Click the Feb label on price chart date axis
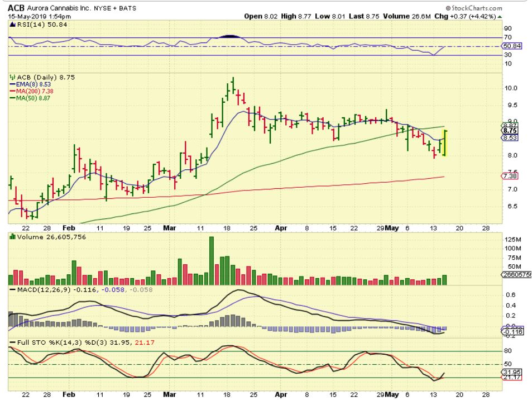 [x=69, y=228]
